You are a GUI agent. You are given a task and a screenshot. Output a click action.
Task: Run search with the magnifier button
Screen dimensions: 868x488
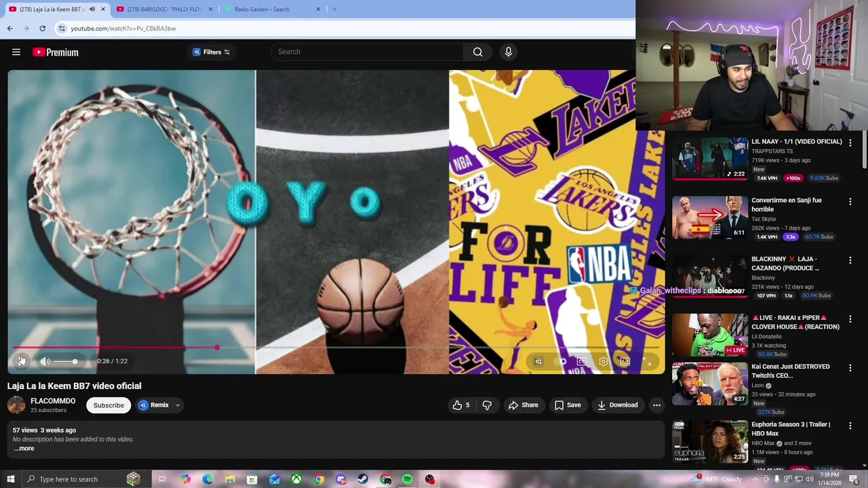click(478, 52)
